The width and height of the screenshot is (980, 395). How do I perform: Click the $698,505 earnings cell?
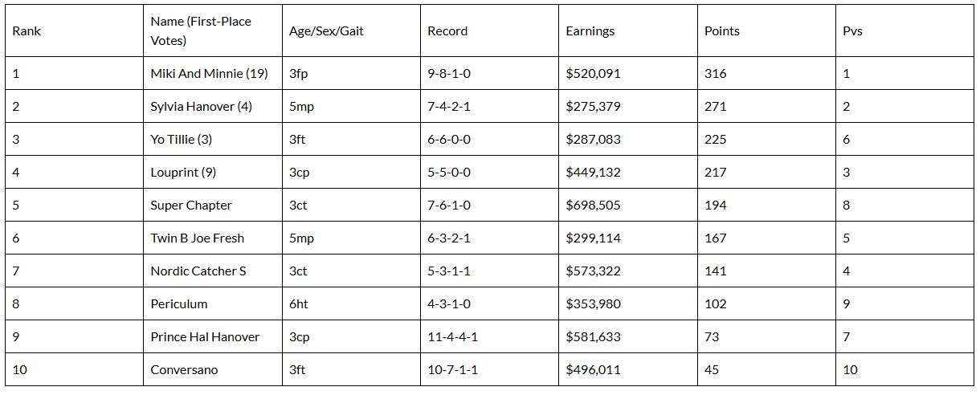(x=593, y=206)
